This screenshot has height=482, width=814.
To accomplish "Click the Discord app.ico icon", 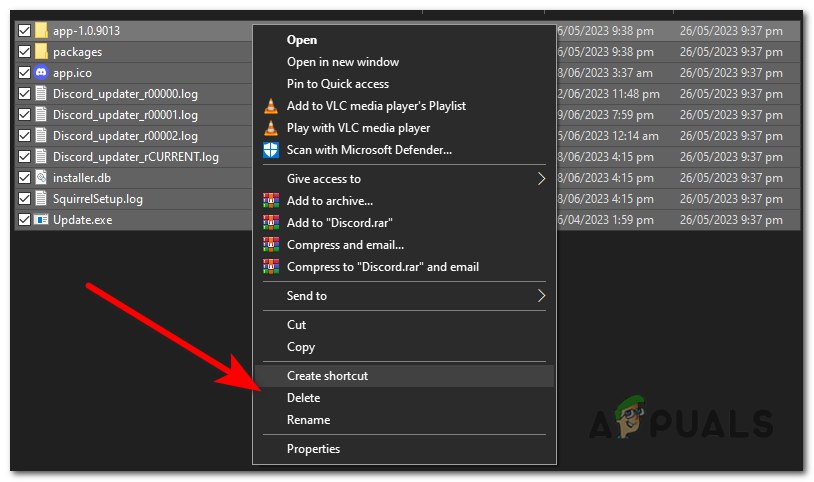I will [x=41, y=72].
